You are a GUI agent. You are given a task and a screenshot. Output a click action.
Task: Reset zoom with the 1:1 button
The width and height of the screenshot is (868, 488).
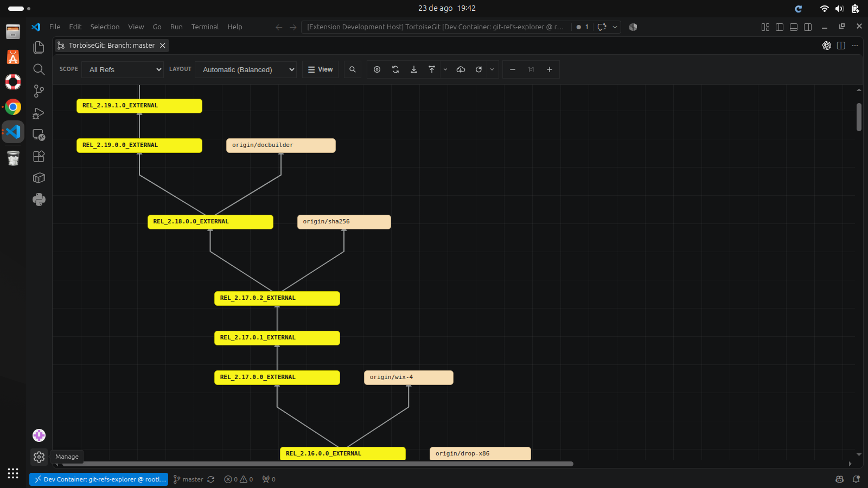(x=531, y=69)
